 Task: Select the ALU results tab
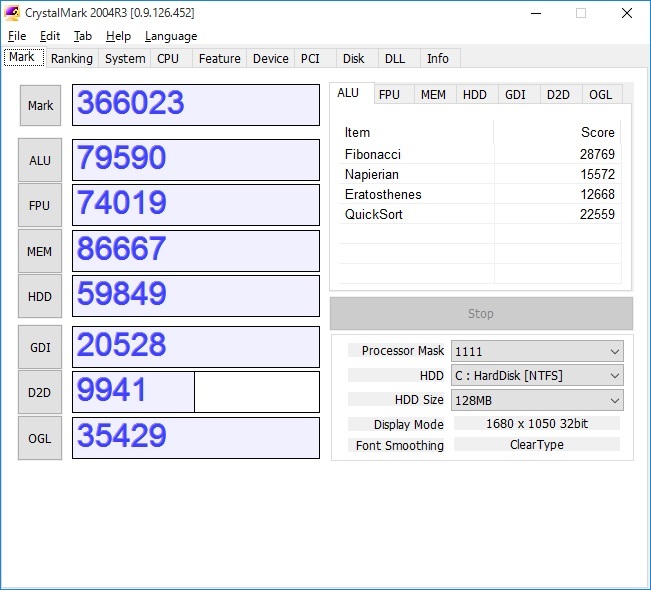(x=351, y=93)
